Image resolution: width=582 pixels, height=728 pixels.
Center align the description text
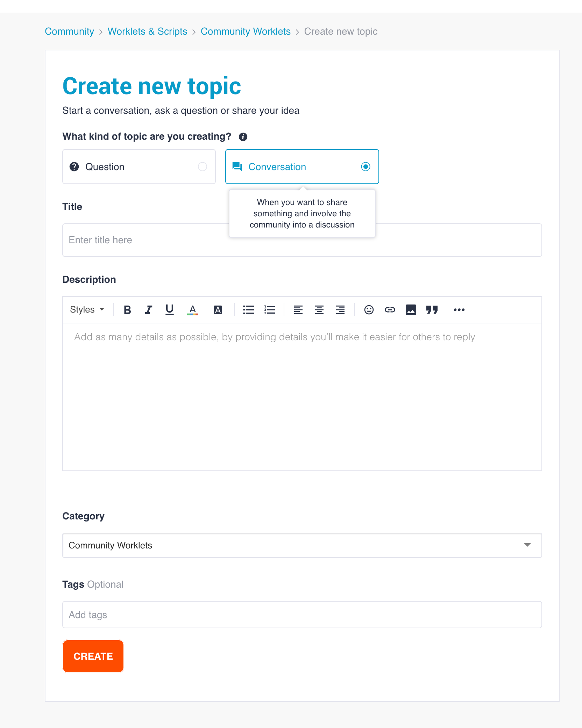pyautogui.click(x=319, y=310)
